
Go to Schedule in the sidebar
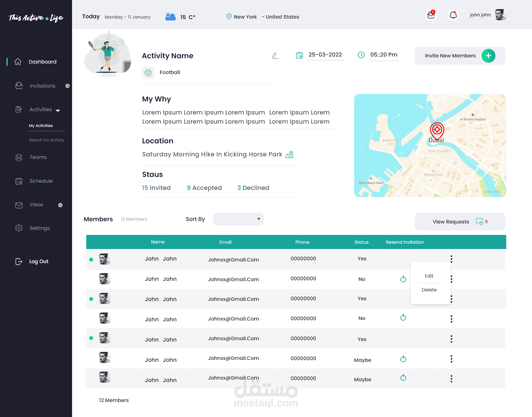click(41, 181)
